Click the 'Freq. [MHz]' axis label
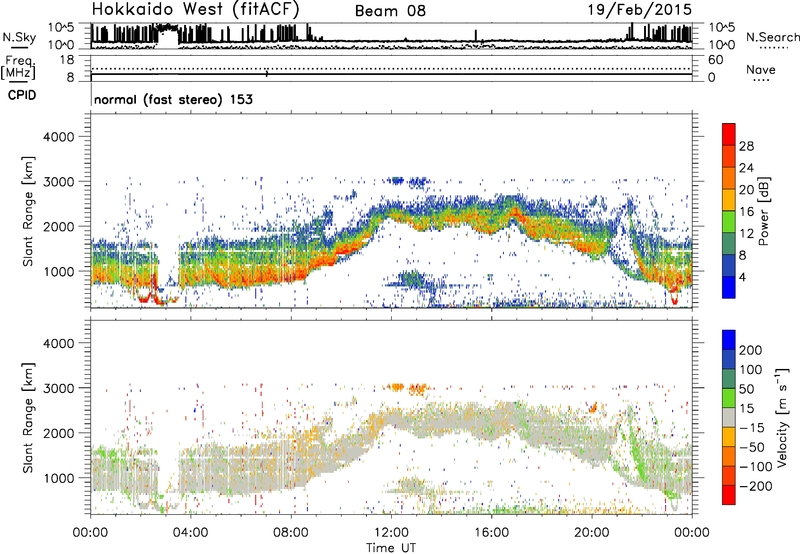800x554 pixels. point(19,67)
